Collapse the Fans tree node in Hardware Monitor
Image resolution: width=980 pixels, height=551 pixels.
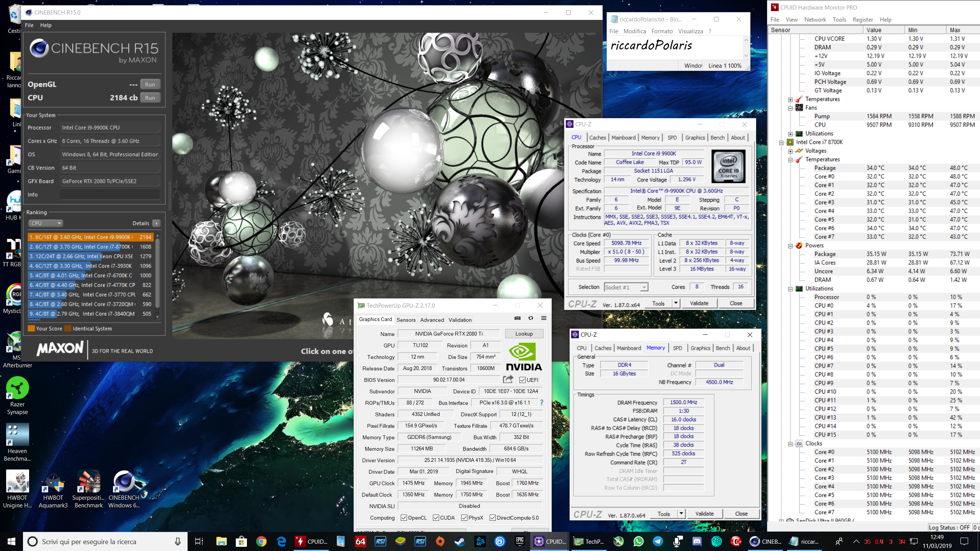(791, 108)
